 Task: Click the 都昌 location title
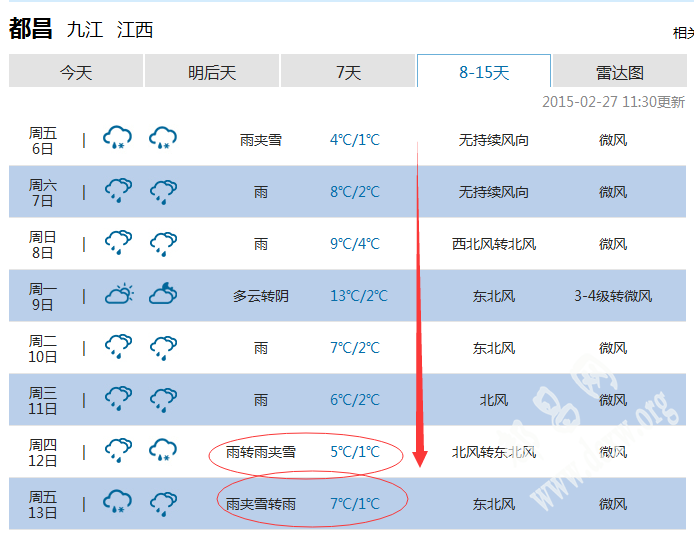pyautogui.click(x=30, y=29)
